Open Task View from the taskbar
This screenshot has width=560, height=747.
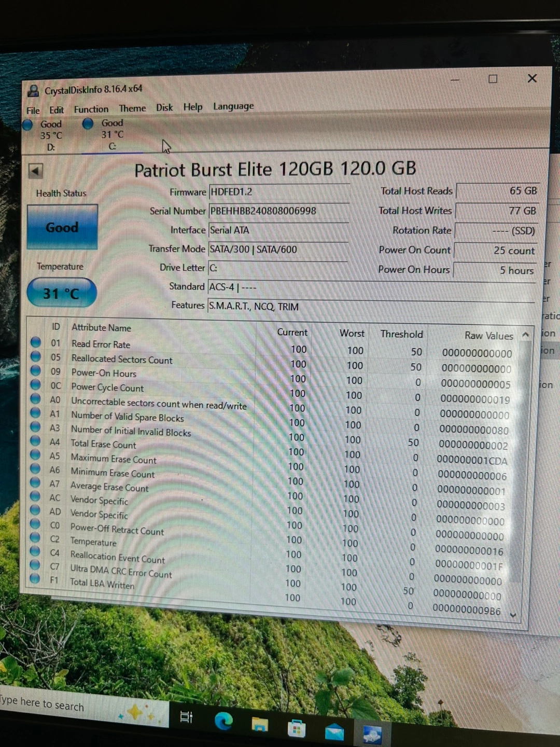(x=186, y=717)
